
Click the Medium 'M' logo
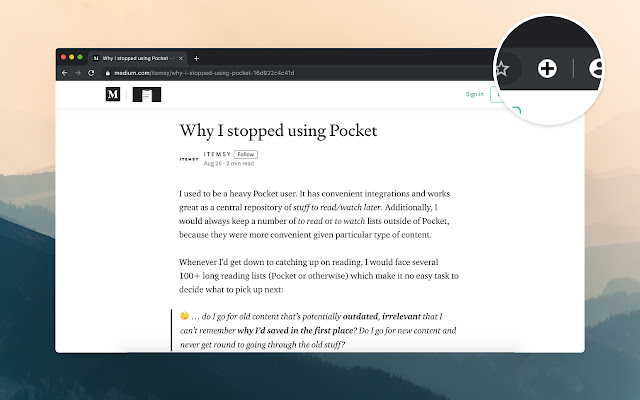pyautogui.click(x=113, y=94)
